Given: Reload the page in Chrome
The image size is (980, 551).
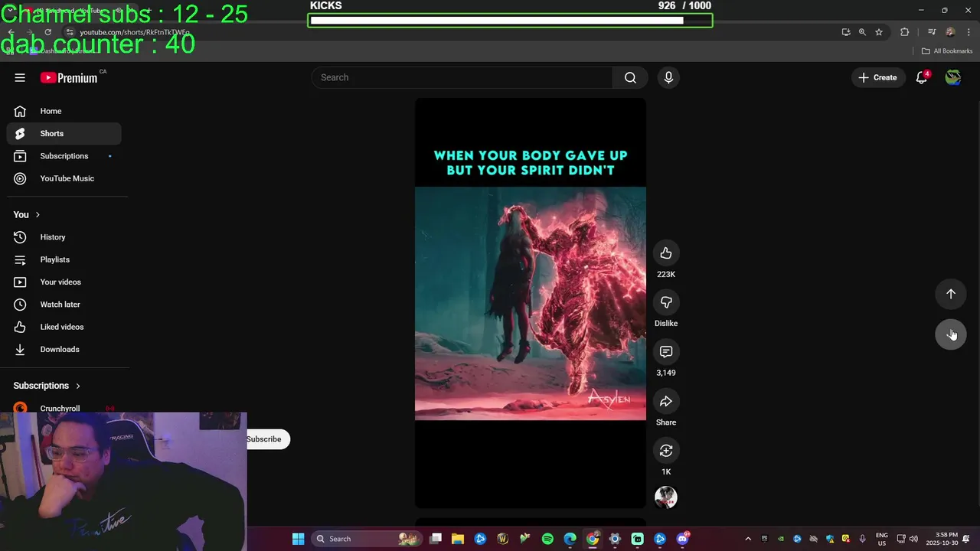Looking at the screenshot, I should point(47,32).
